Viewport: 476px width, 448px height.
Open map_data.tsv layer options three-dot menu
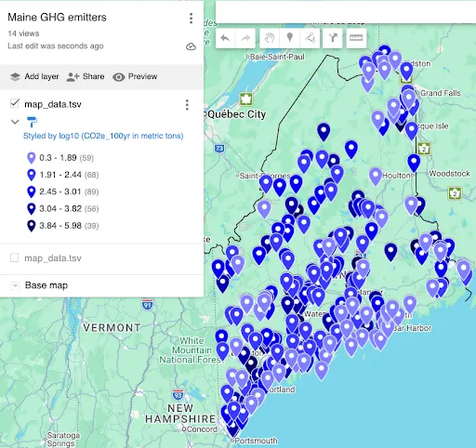point(187,105)
